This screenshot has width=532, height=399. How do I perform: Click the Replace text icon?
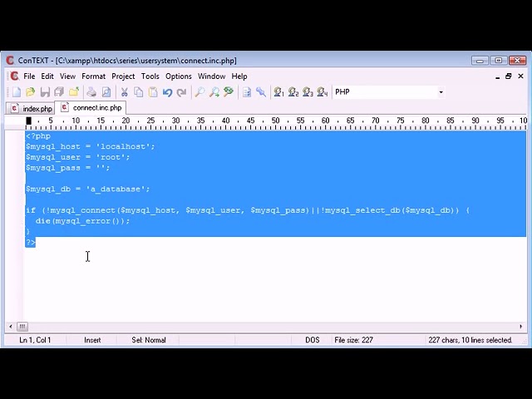(229, 92)
